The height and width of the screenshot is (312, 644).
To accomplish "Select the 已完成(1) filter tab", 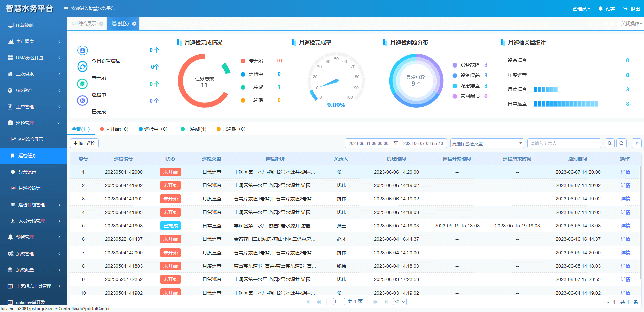I will tap(194, 129).
